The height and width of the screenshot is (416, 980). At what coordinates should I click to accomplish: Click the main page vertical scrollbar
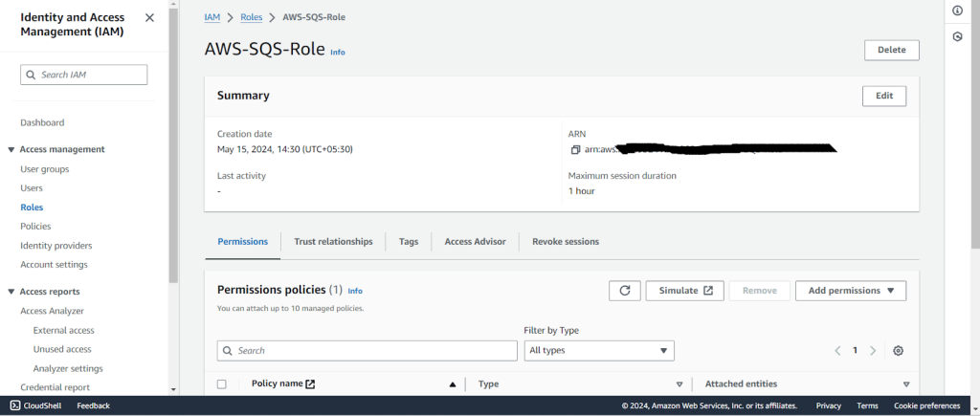pyautogui.click(x=975, y=125)
